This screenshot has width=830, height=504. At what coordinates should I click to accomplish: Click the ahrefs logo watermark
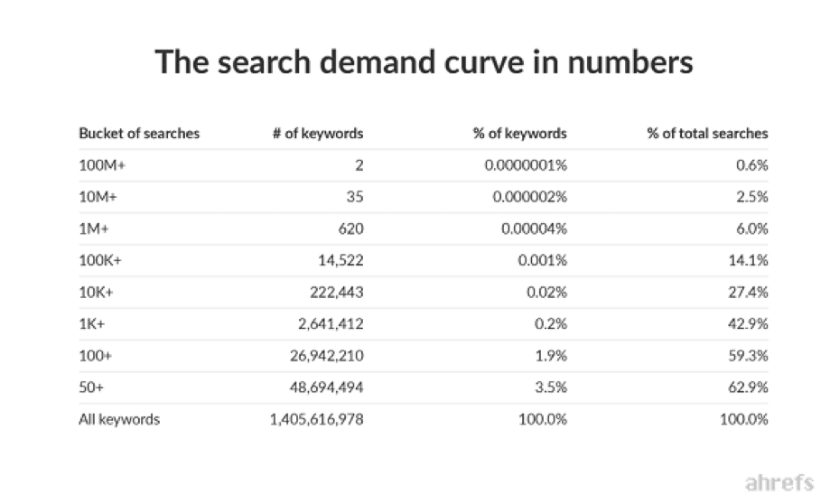(778, 481)
